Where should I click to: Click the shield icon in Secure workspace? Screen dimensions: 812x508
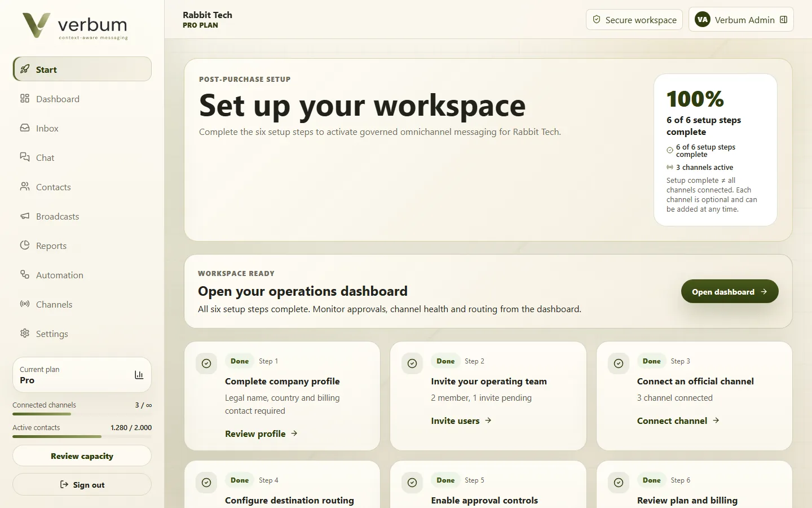pos(597,20)
